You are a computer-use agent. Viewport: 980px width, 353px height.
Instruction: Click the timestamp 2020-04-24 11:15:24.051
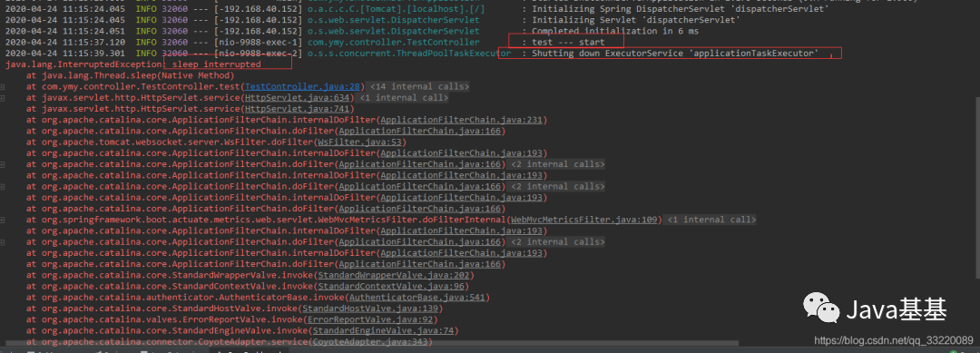(x=65, y=31)
